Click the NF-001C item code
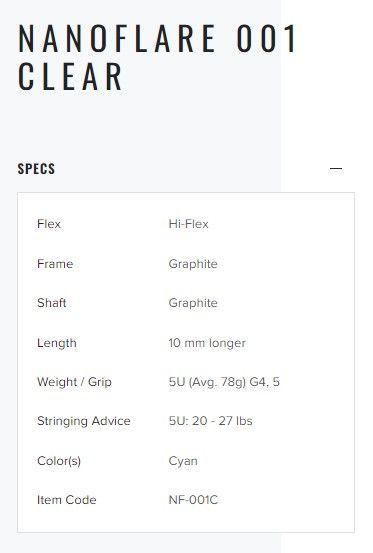The height and width of the screenshot is (553, 373). [x=193, y=500]
